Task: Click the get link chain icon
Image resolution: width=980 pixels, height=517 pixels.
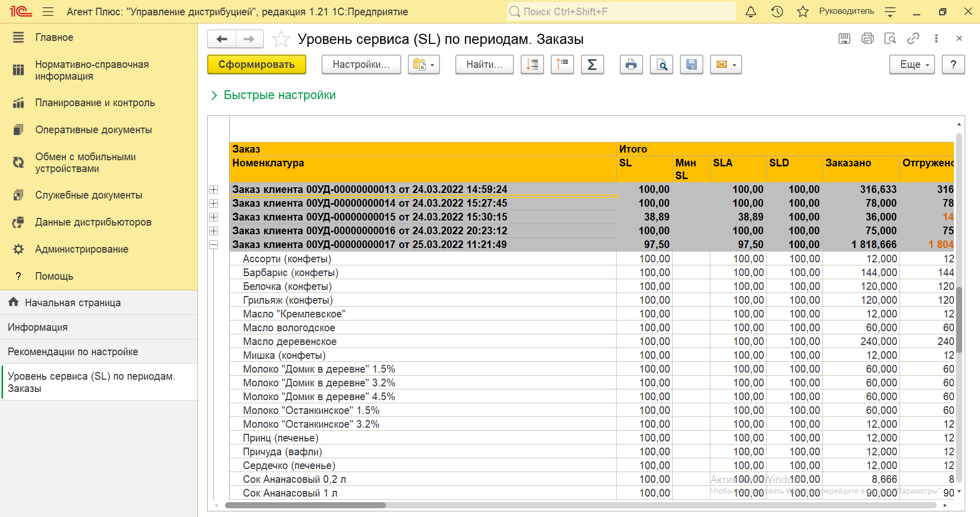Action: tap(913, 38)
